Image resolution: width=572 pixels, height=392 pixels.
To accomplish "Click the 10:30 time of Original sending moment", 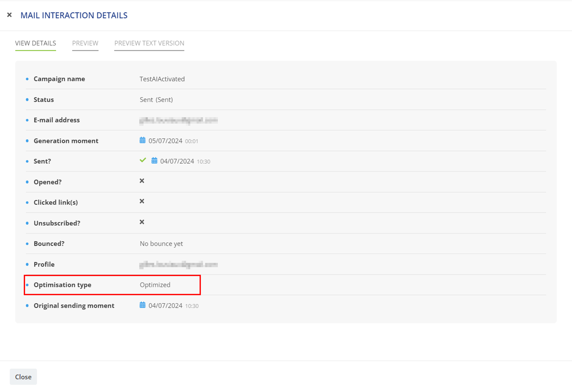I will (192, 306).
